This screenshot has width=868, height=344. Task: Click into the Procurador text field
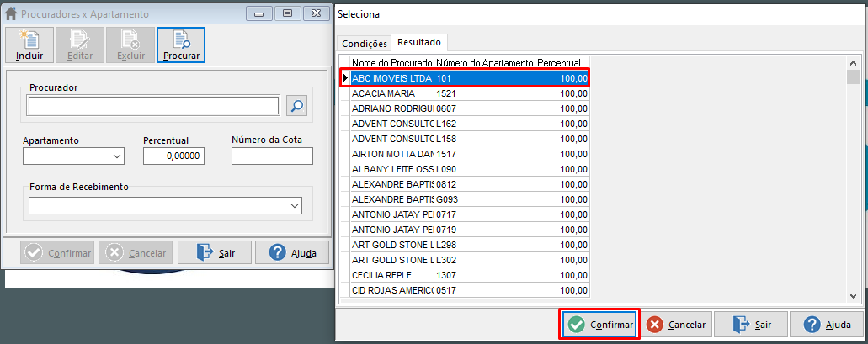click(154, 106)
